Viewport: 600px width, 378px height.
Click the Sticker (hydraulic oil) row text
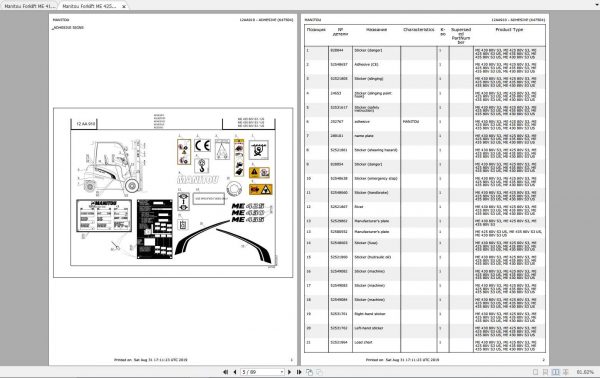[x=373, y=257]
